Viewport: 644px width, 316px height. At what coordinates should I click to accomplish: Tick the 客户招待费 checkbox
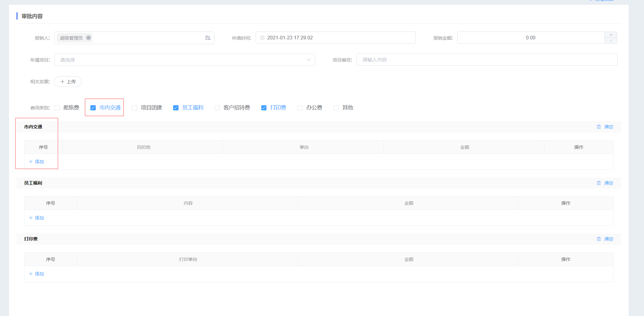(217, 108)
